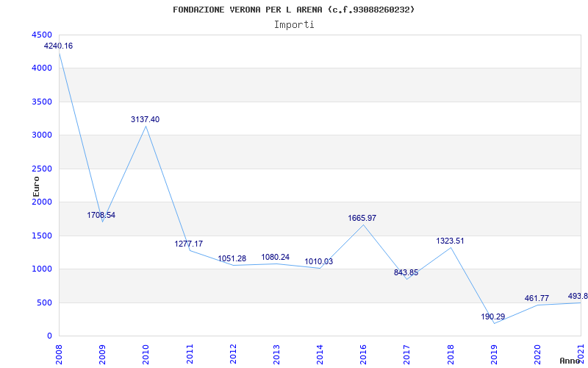Viewport: 588px width, 368px height.
Task: Click the 843.85 data label
Action: pyautogui.click(x=406, y=273)
